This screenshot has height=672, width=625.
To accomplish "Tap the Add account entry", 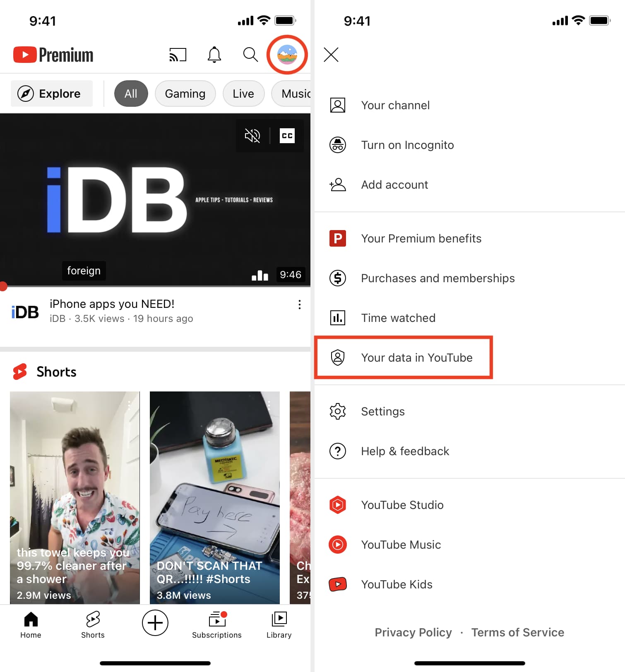I will (470, 185).
